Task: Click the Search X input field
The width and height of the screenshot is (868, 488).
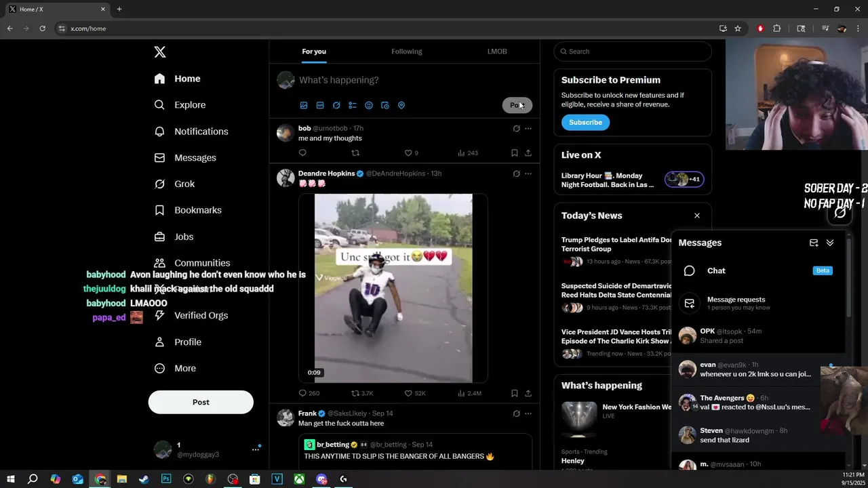Action: (x=633, y=52)
